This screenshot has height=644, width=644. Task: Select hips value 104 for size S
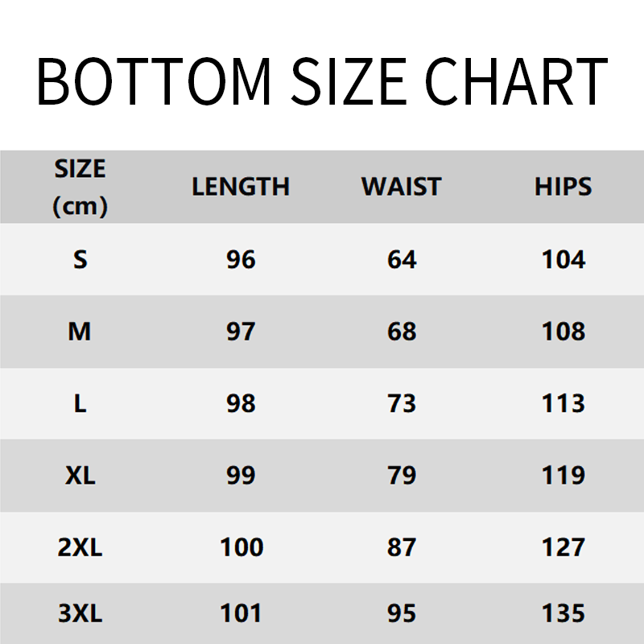click(x=563, y=260)
